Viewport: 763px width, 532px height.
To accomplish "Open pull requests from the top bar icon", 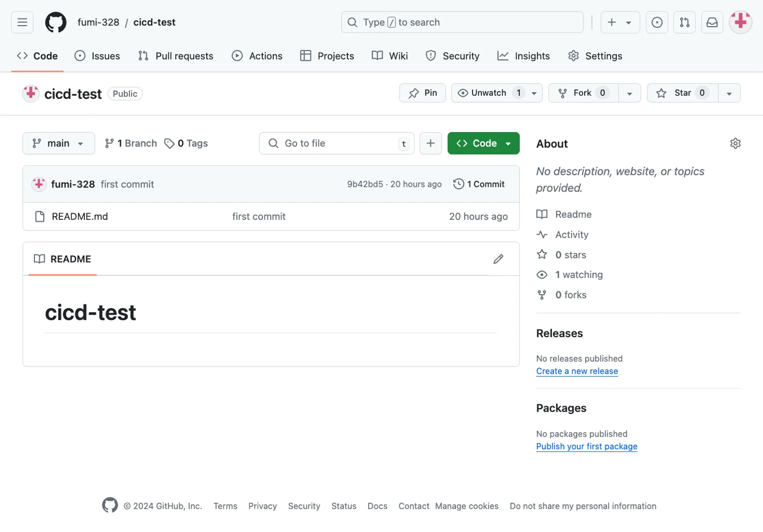I will click(x=684, y=22).
